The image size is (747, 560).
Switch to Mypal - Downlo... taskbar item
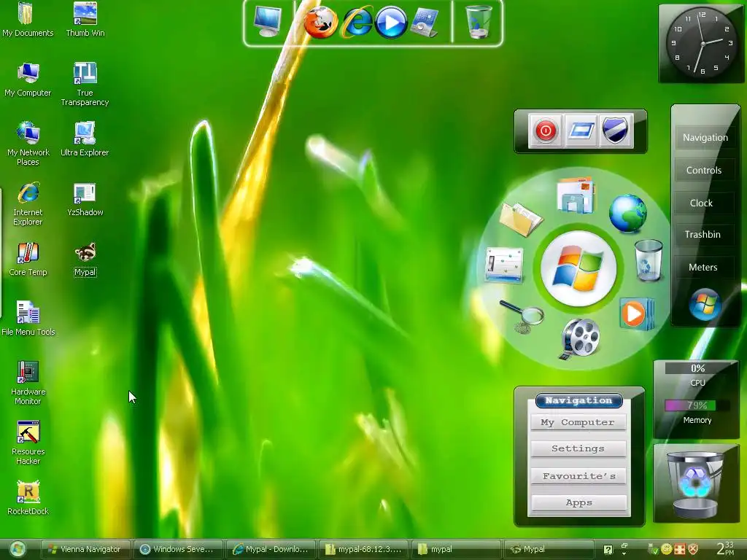(x=270, y=549)
